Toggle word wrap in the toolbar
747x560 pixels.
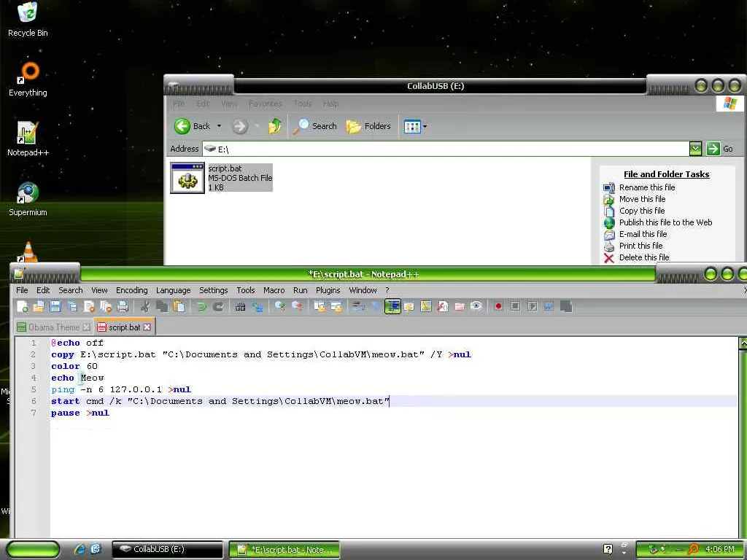click(358, 307)
